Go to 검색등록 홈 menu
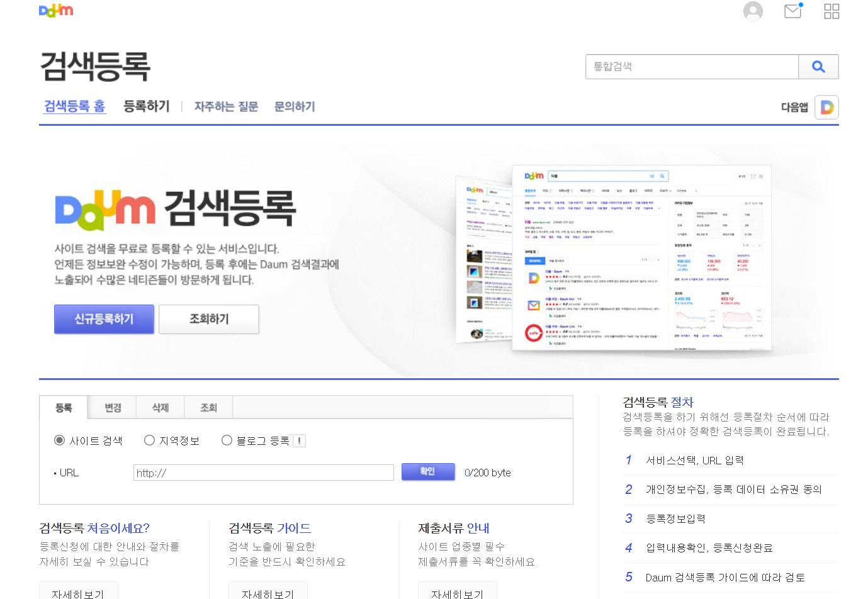This screenshot has height=599, width=868. (74, 106)
